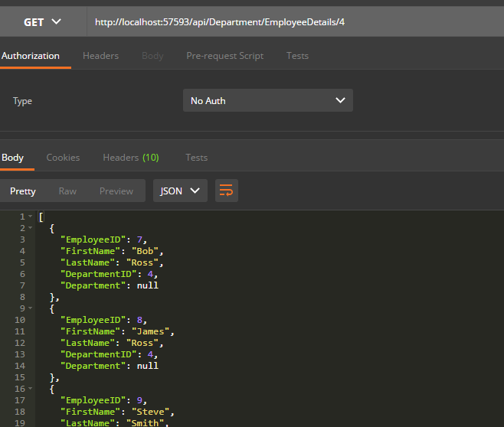Collapse the object fold arrow at line 9

tap(31, 308)
